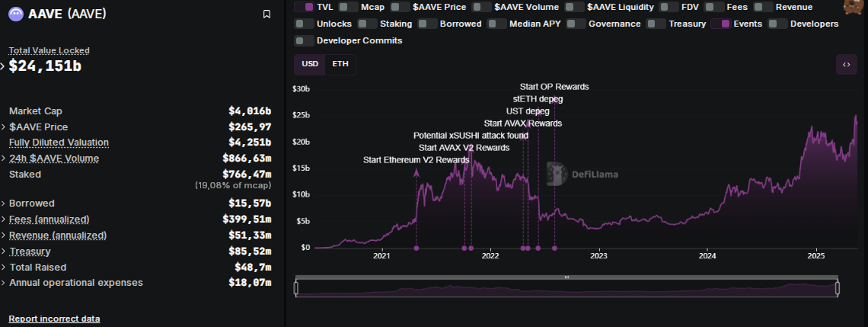Grab the right range slider handle

(837, 288)
